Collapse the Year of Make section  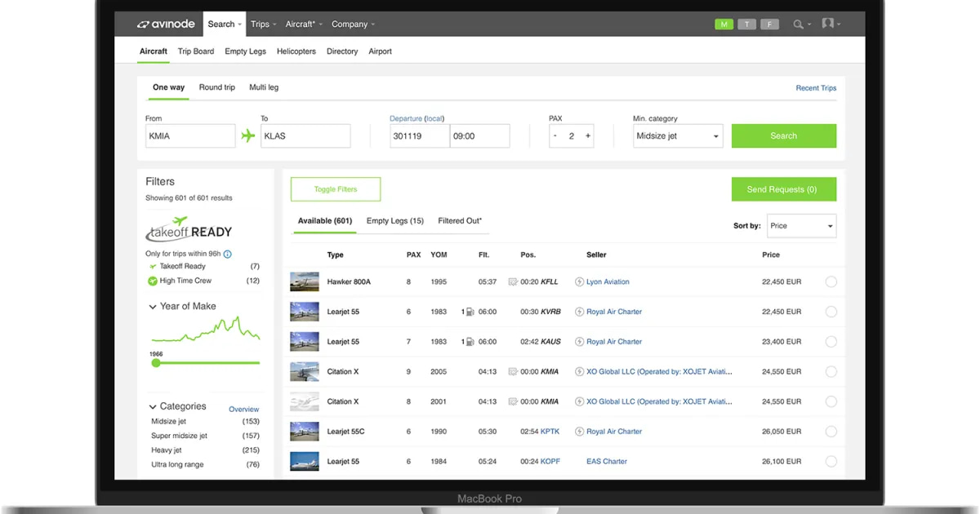point(154,306)
